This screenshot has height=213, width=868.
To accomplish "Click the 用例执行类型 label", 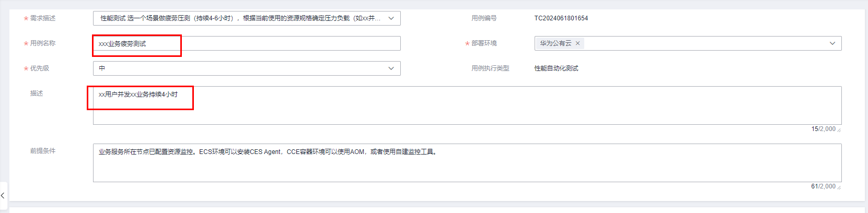I will coord(490,68).
